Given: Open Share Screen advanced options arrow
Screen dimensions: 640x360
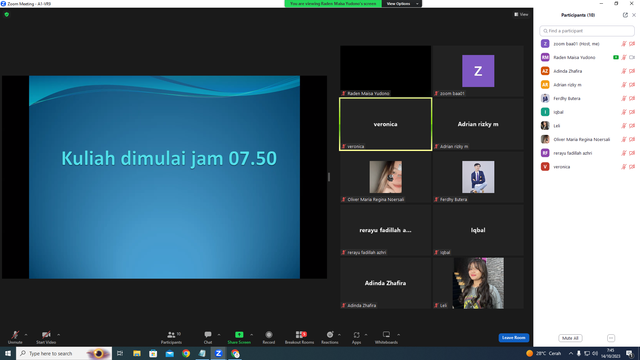Looking at the screenshot, I should click(x=251, y=335).
